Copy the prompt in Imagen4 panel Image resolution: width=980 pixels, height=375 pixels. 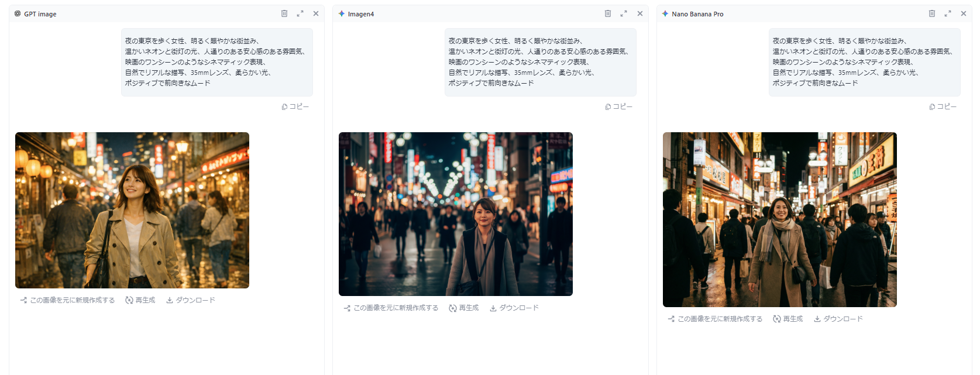(619, 106)
